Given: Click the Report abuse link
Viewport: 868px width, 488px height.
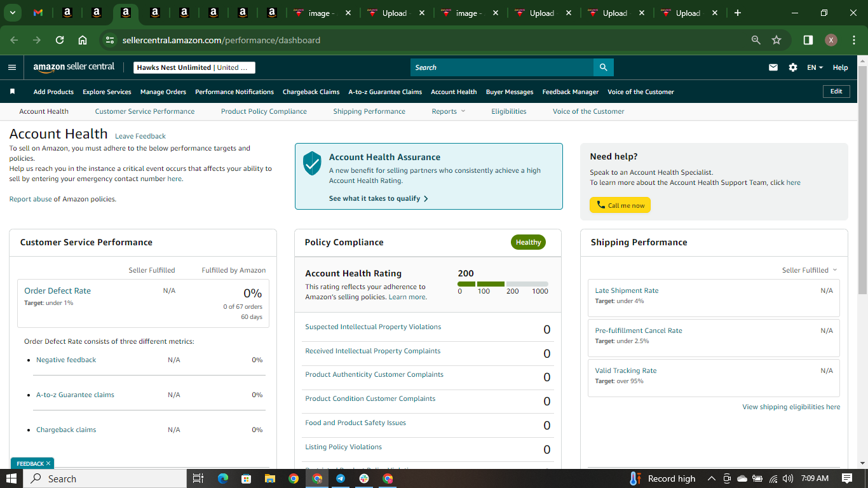Looking at the screenshot, I should coord(31,199).
